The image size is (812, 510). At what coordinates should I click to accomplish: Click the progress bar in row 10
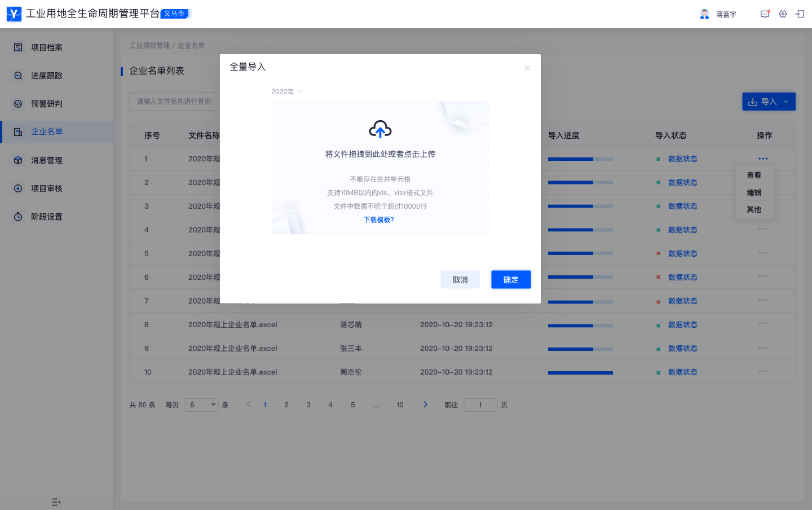(x=580, y=372)
